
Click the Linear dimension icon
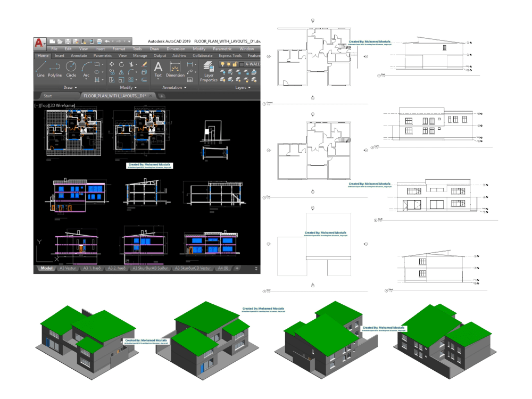pyautogui.click(x=190, y=64)
